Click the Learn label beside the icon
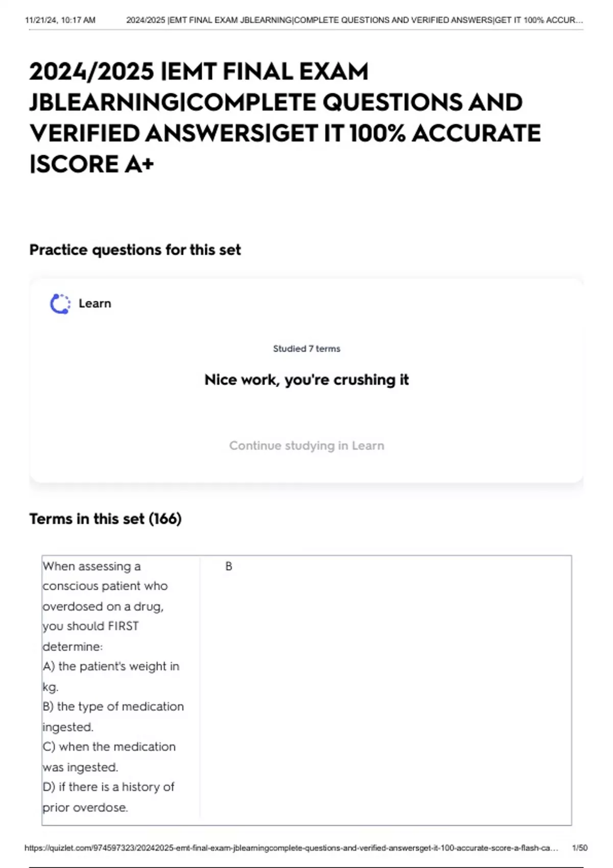 [x=95, y=303]
